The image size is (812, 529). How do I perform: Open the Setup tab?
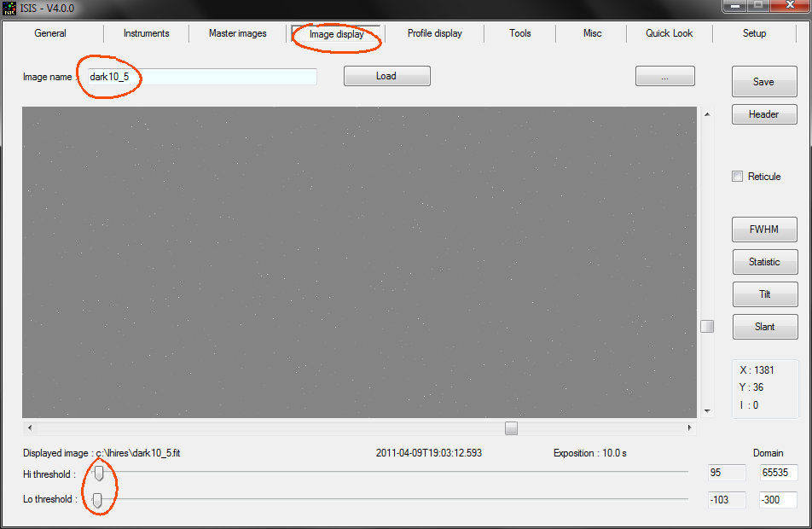tap(754, 33)
